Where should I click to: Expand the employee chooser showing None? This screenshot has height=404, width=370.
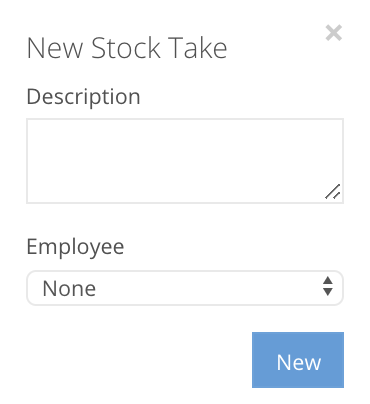point(185,288)
